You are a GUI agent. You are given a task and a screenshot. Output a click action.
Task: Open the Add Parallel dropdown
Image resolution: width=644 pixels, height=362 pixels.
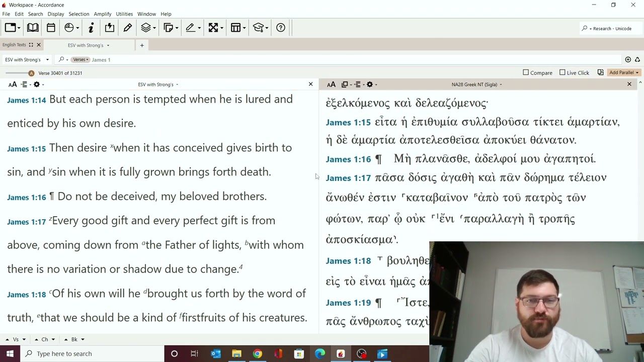[623, 72]
